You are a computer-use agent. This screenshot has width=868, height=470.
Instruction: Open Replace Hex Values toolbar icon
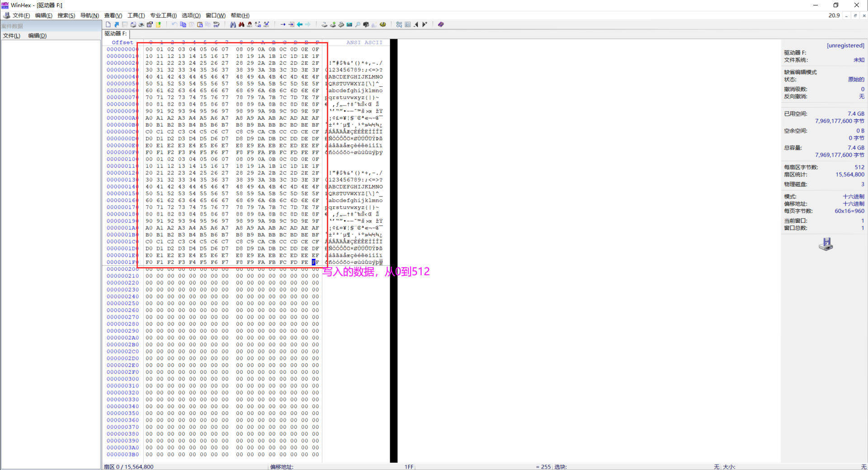(266, 24)
